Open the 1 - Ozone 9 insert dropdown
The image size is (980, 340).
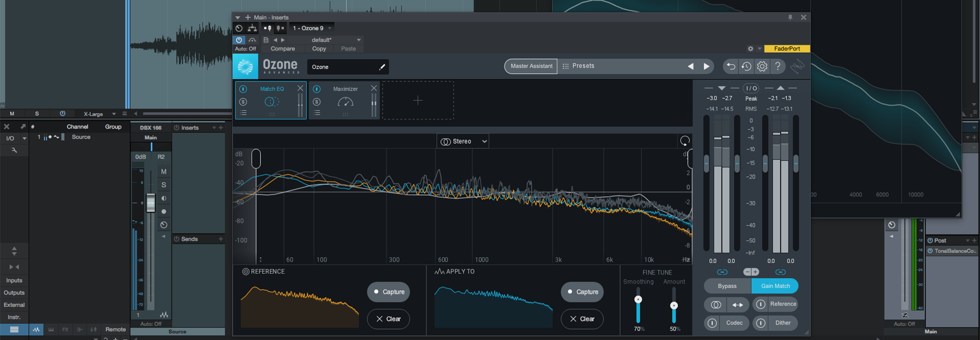click(x=312, y=28)
